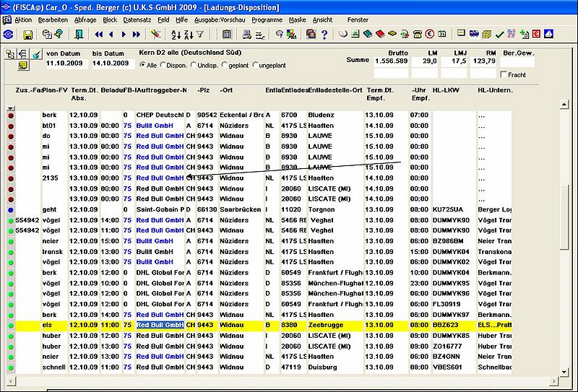This screenshot has width=578, height=392.
Task: Click the vertical scrollbar down arrow
Action: (x=564, y=372)
